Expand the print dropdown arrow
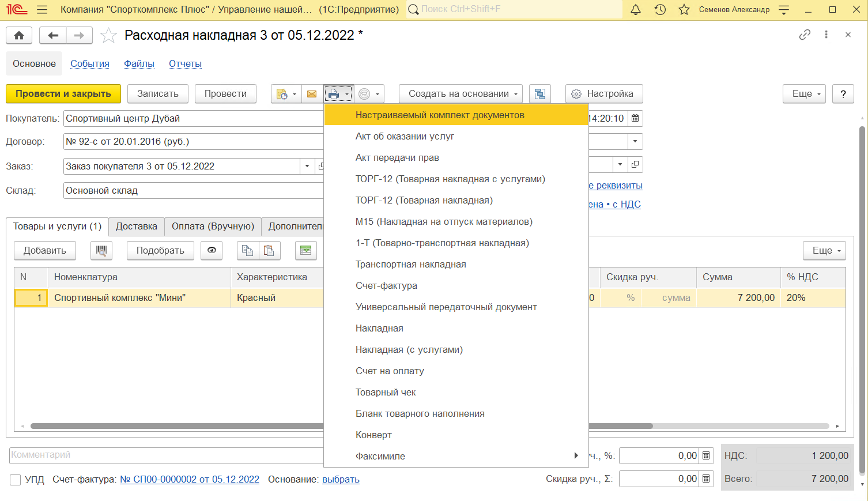The height and width of the screenshot is (501, 868). [347, 94]
